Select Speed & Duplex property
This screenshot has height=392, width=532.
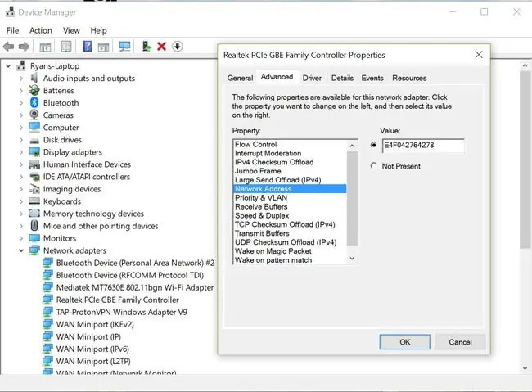coord(290,215)
